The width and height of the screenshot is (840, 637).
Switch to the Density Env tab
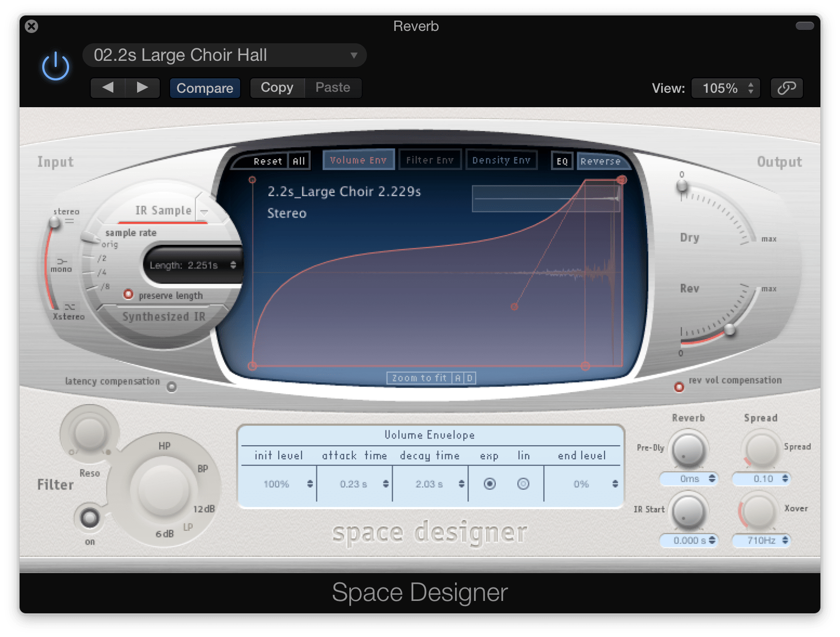(x=501, y=160)
